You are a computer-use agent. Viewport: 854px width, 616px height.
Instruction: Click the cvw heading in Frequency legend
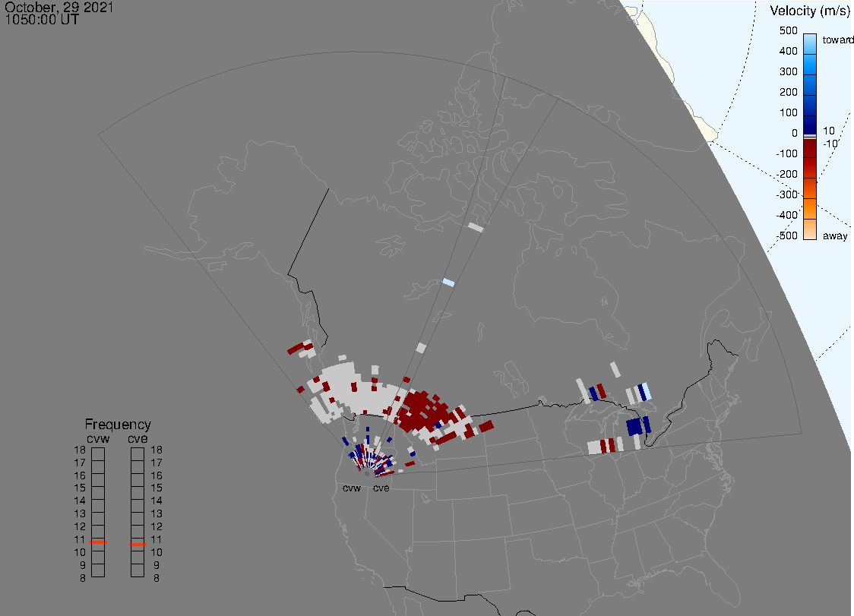pyautogui.click(x=98, y=438)
